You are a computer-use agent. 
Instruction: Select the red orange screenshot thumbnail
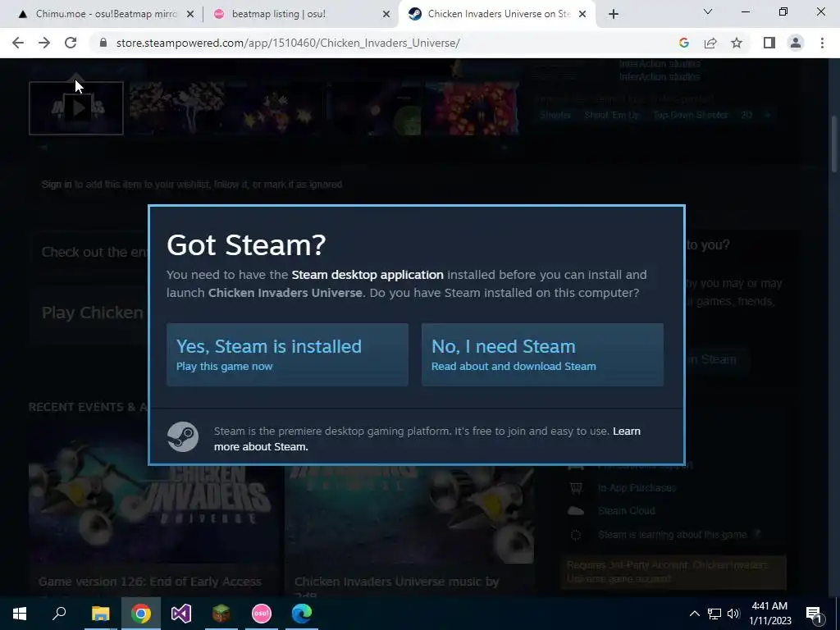pos(472,108)
